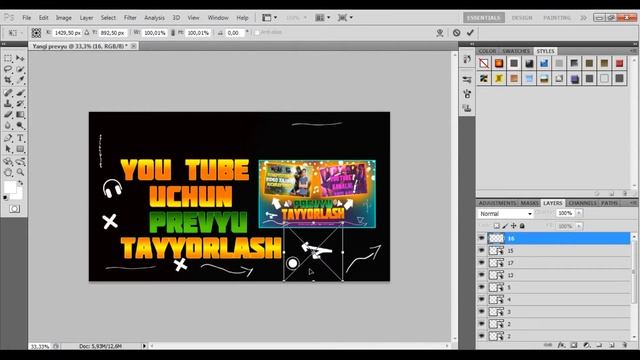Image resolution: width=640 pixels, height=360 pixels.
Task: Toggle maintain aspect ratio link icon
Action: pyautogui.click(x=173, y=33)
